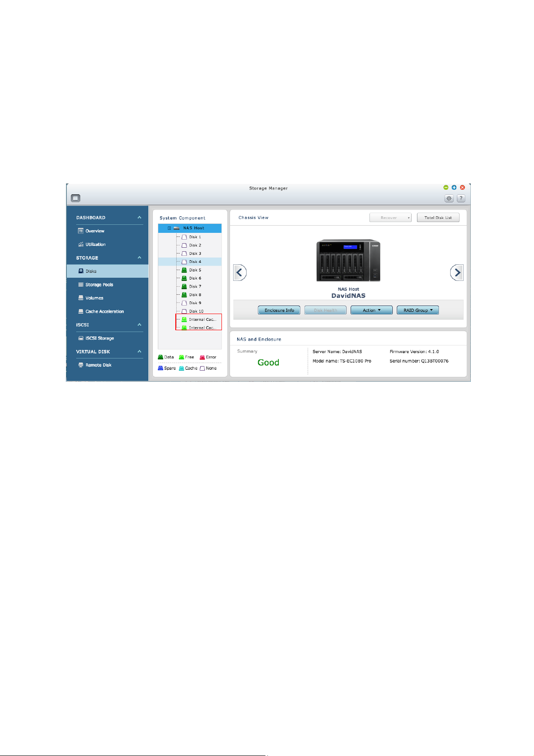Click the Remote Disk icon
Viewport: 534px width, 756px height.
pyautogui.click(x=81, y=365)
